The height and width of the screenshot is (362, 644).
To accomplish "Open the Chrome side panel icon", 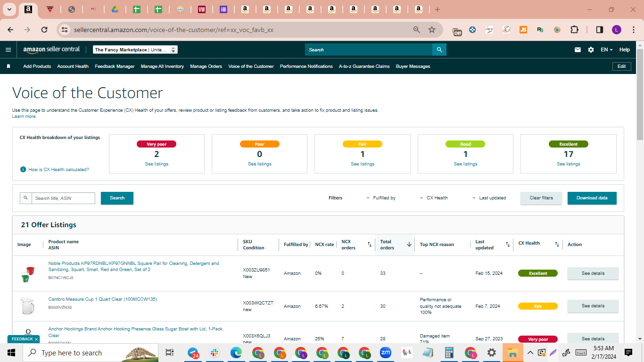I will pos(600,30).
